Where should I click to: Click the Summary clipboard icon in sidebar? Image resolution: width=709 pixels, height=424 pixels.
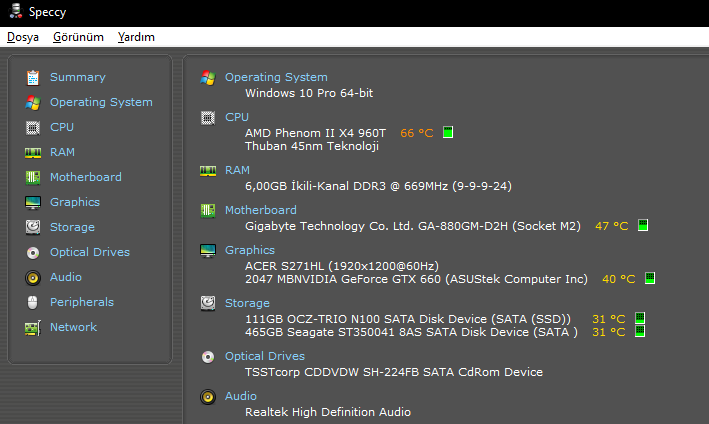(33, 77)
